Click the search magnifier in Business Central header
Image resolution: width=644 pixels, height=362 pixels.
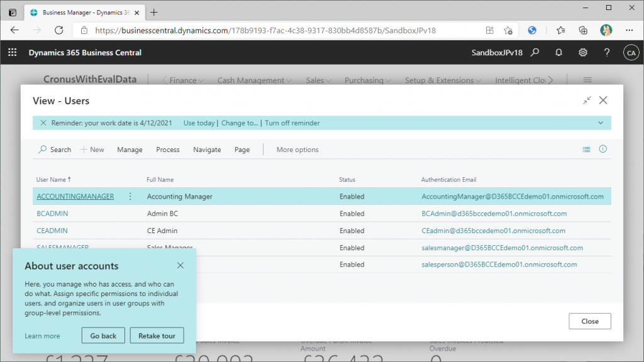(x=535, y=53)
